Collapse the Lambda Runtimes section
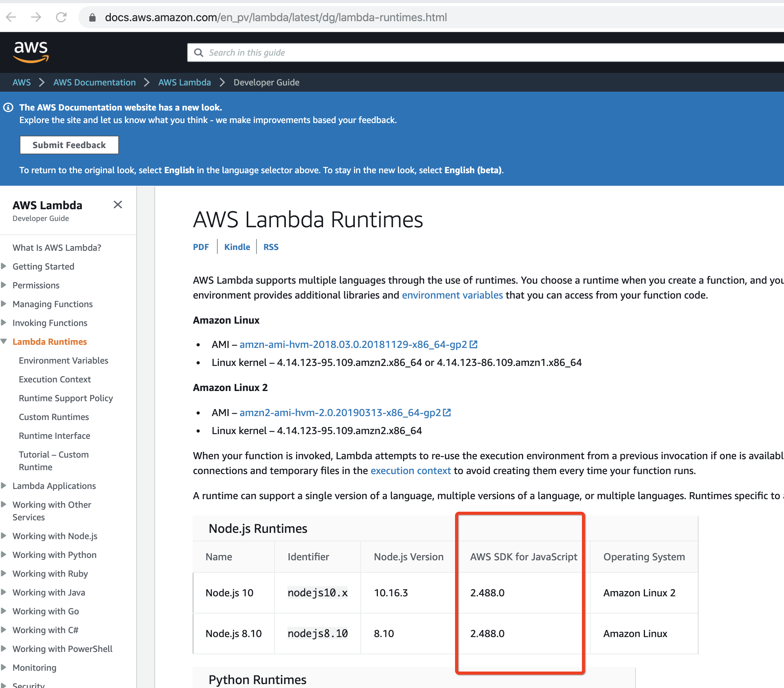Viewport: 784px width, 688px height. coord(4,341)
